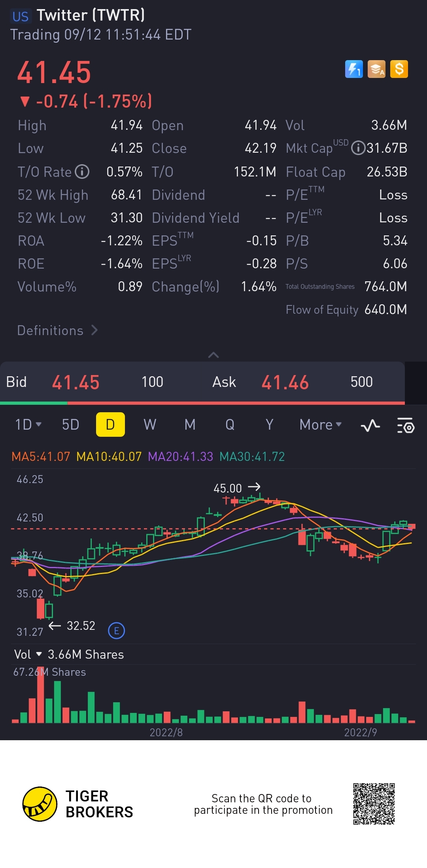Switch to quarterly Q chart tab

pos(230,425)
